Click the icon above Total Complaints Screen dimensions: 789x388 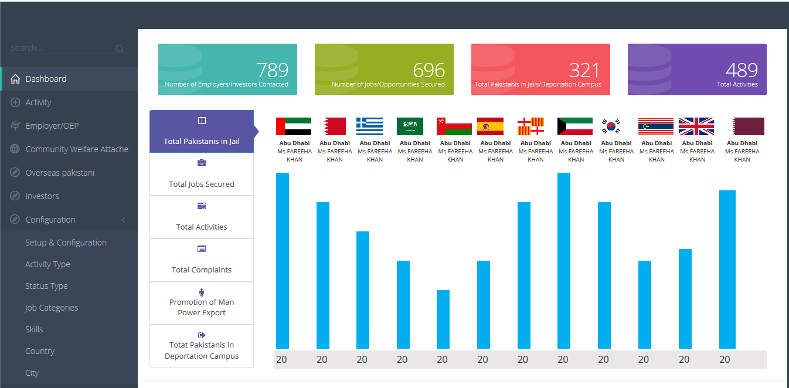[x=201, y=249]
